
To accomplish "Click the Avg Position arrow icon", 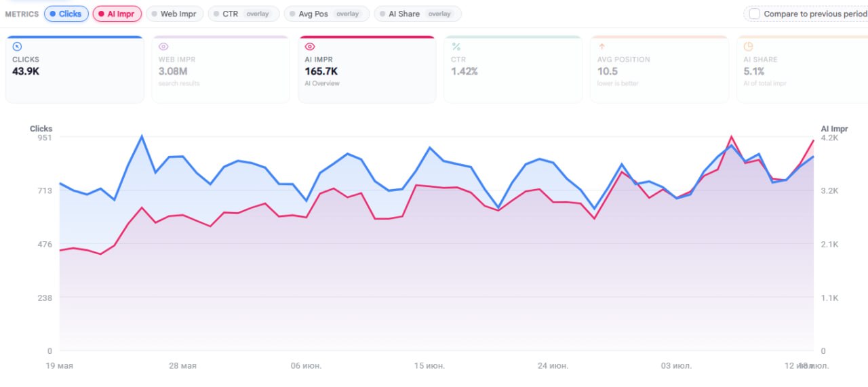I will click(x=601, y=47).
